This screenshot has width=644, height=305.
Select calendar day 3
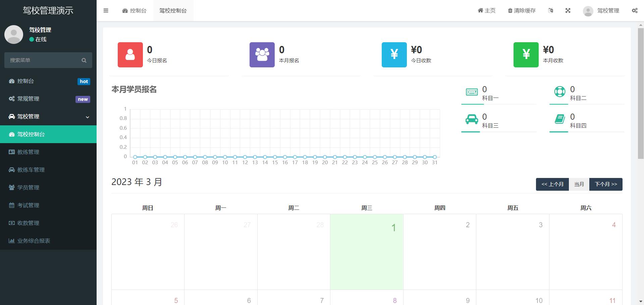[513, 252]
